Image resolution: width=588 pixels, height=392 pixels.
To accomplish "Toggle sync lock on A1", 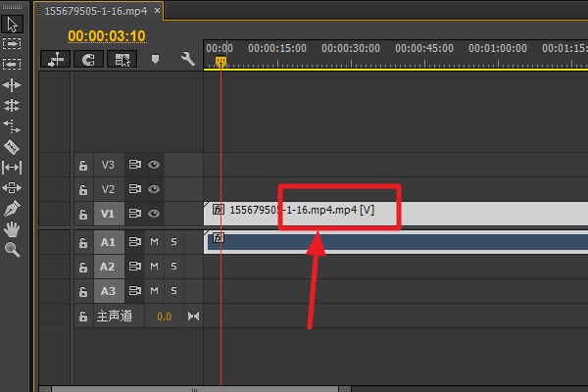I will coord(135,242).
